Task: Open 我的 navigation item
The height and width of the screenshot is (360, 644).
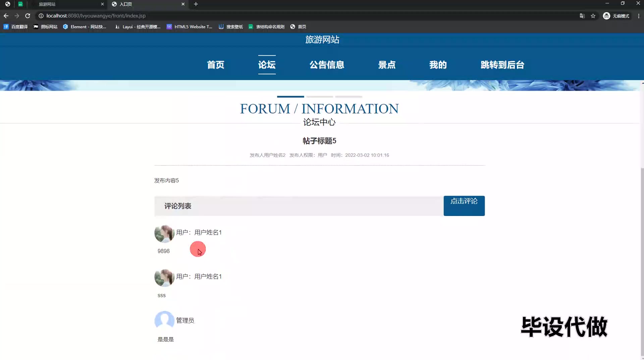Action: coord(438,65)
